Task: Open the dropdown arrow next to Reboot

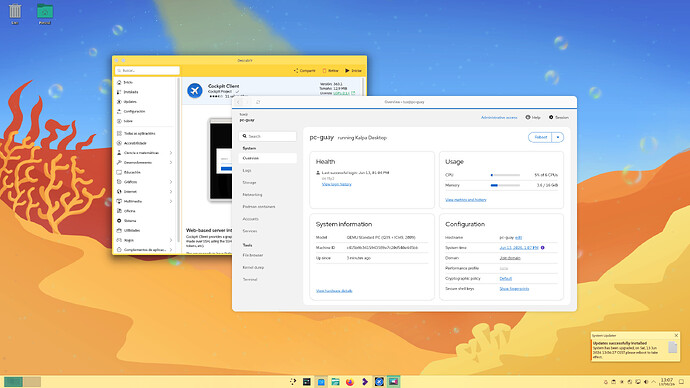Action: click(558, 137)
